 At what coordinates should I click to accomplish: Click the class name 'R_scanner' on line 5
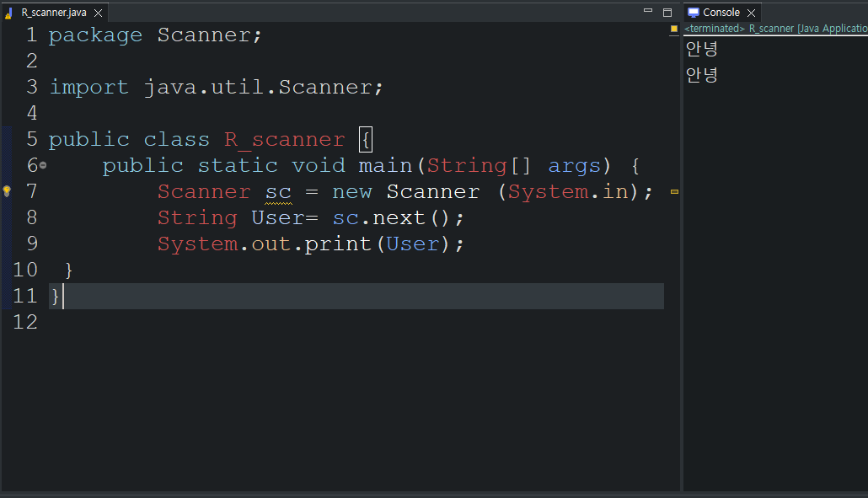pos(285,139)
